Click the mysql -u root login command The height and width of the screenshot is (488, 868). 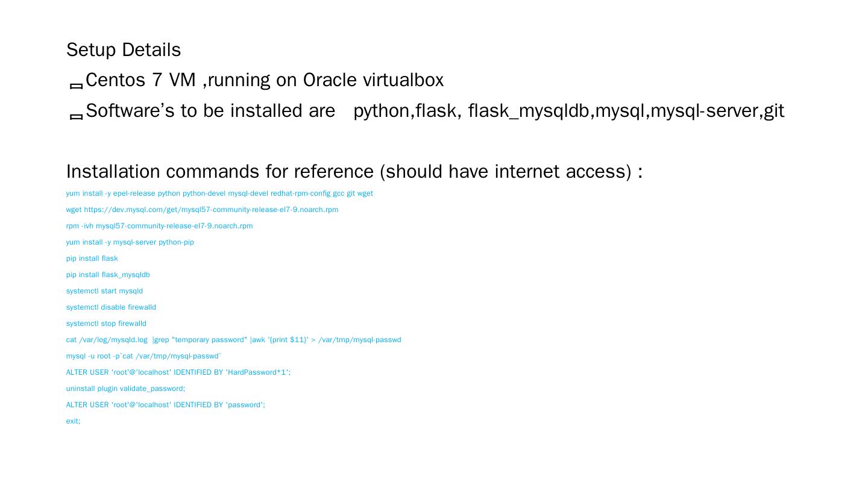click(x=143, y=356)
